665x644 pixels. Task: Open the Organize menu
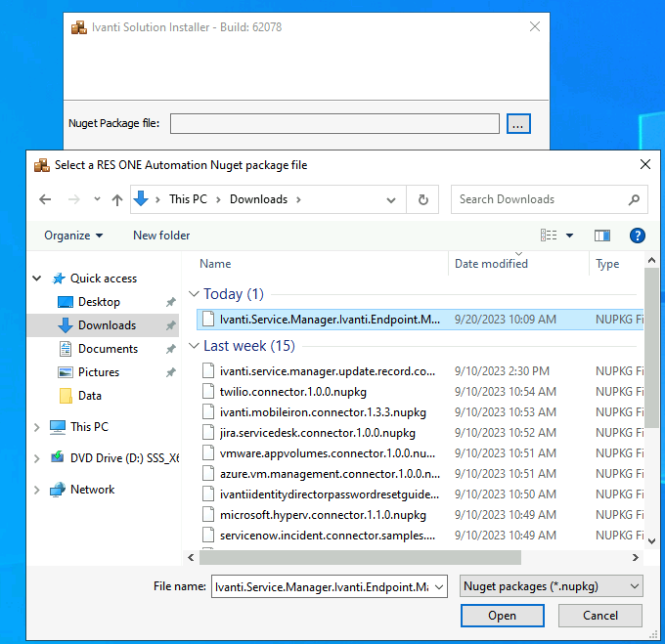coord(73,236)
